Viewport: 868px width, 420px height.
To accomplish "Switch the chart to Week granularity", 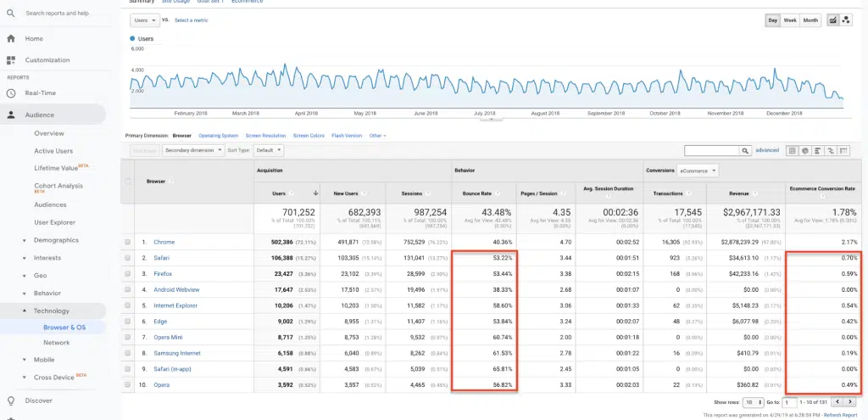I will coord(790,20).
